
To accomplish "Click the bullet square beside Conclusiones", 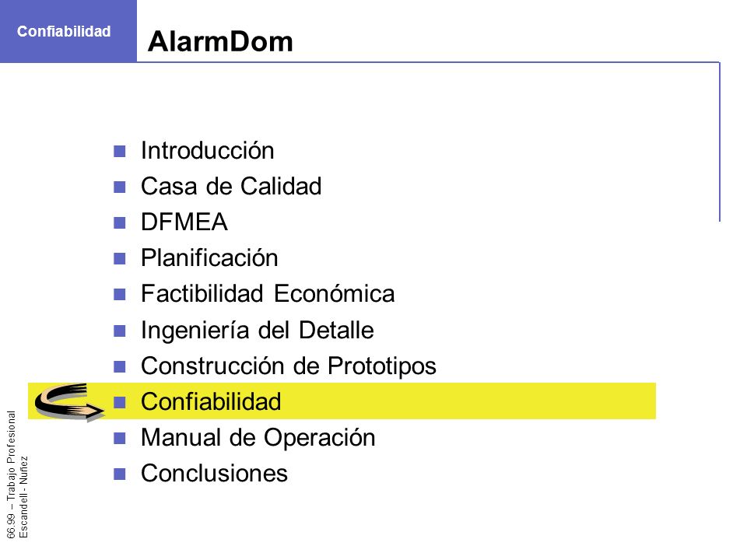I will (x=120, y=474).
